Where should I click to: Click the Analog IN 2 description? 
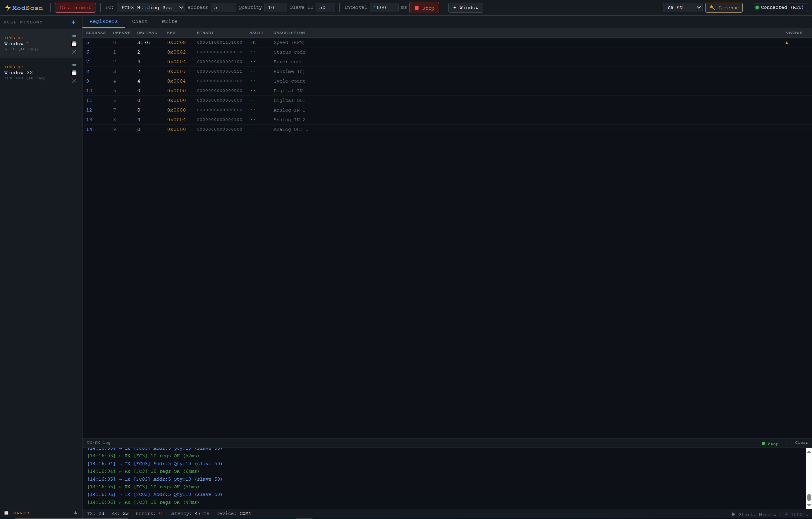(x=289, y=120)
